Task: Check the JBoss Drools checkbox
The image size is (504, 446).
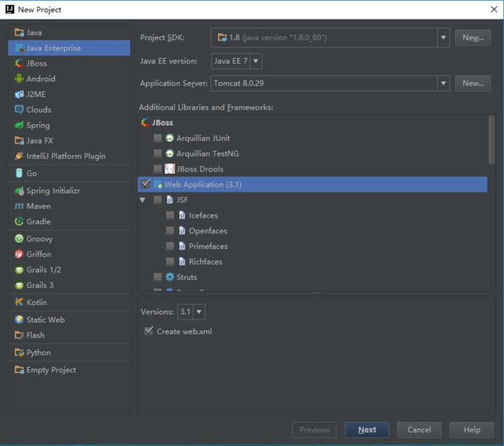Action: click(157, 169)
